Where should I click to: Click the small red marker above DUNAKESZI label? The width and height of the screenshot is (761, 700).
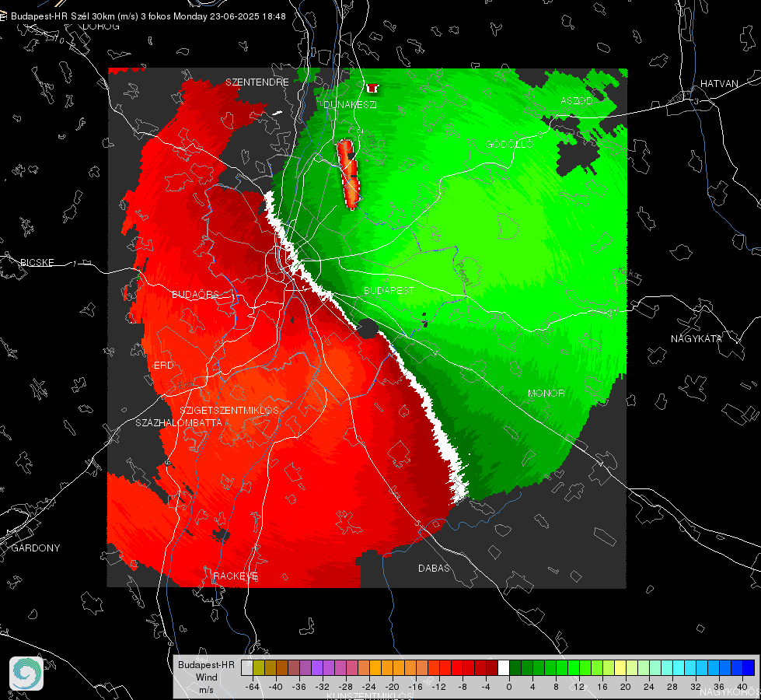coord(372,89)
